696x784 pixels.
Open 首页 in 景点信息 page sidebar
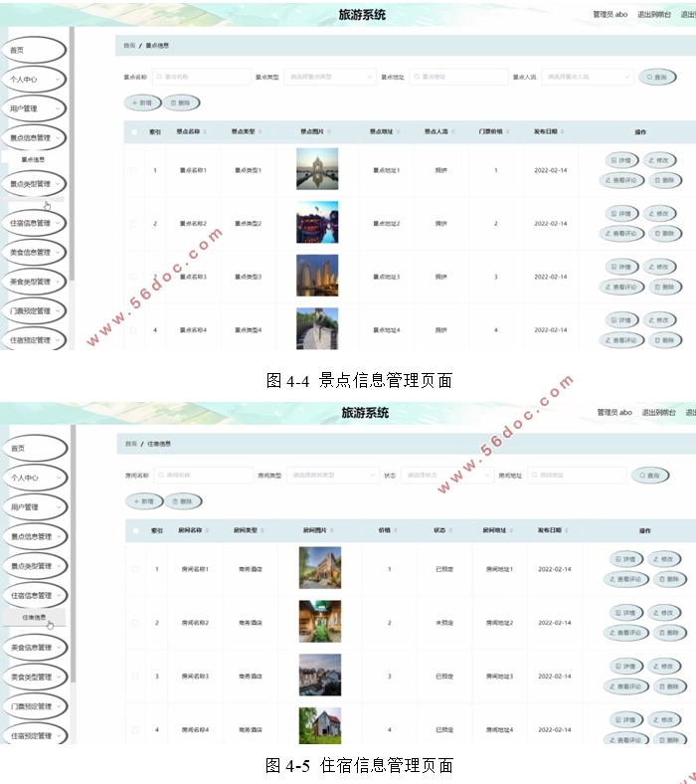point(34,50)
